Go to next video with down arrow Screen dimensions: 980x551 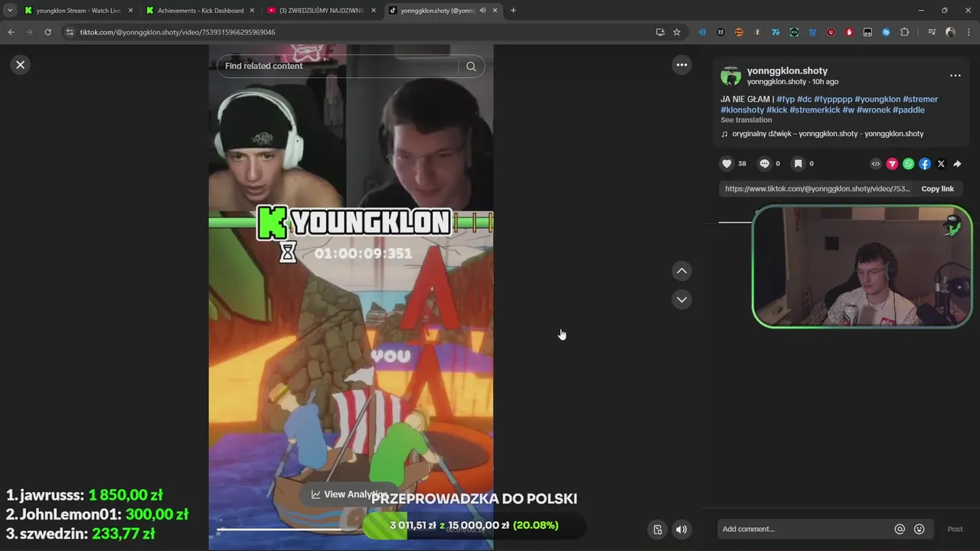click(x=681, y=299)
